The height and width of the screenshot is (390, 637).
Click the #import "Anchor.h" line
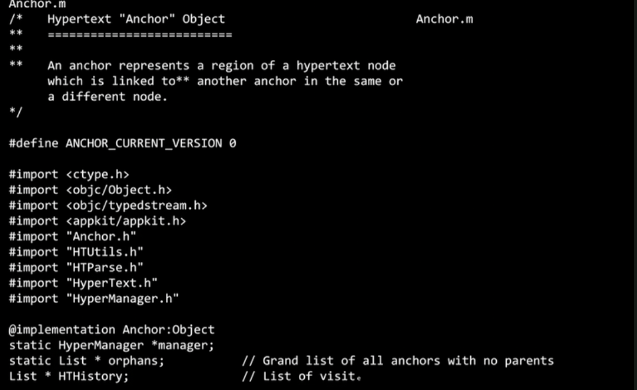point(73,236)
